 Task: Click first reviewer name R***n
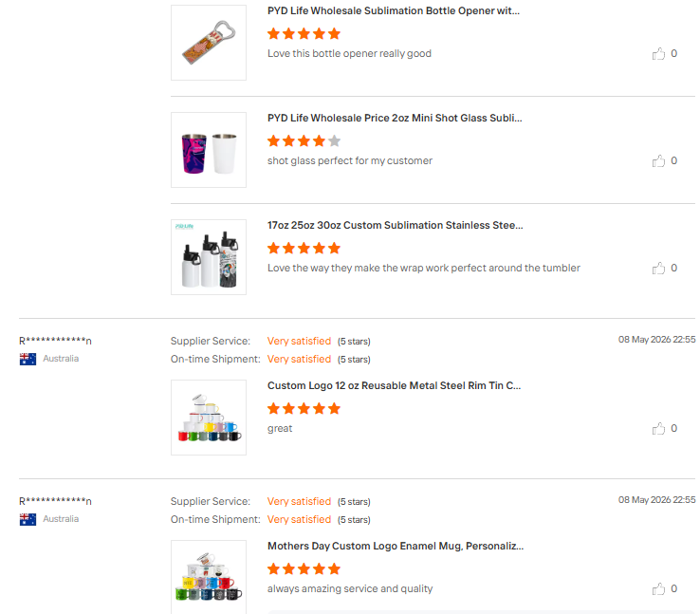55,341
